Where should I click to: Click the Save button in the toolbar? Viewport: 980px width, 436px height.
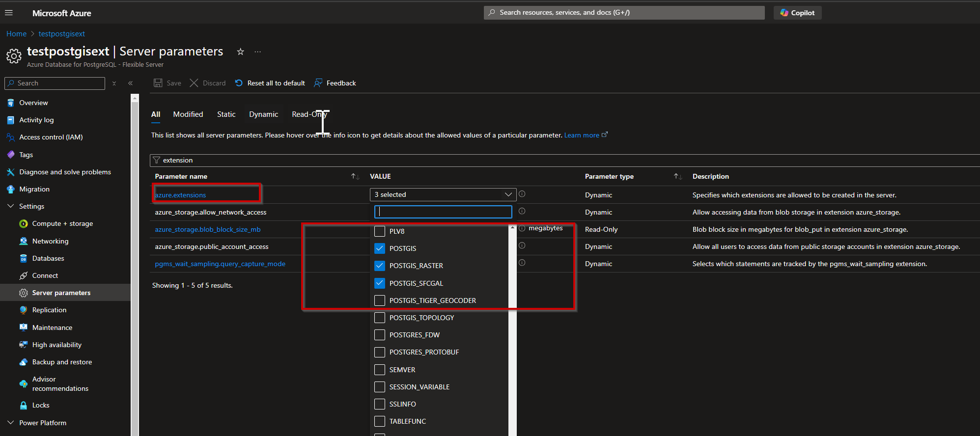pyautogui.click(x=168, y=83)
